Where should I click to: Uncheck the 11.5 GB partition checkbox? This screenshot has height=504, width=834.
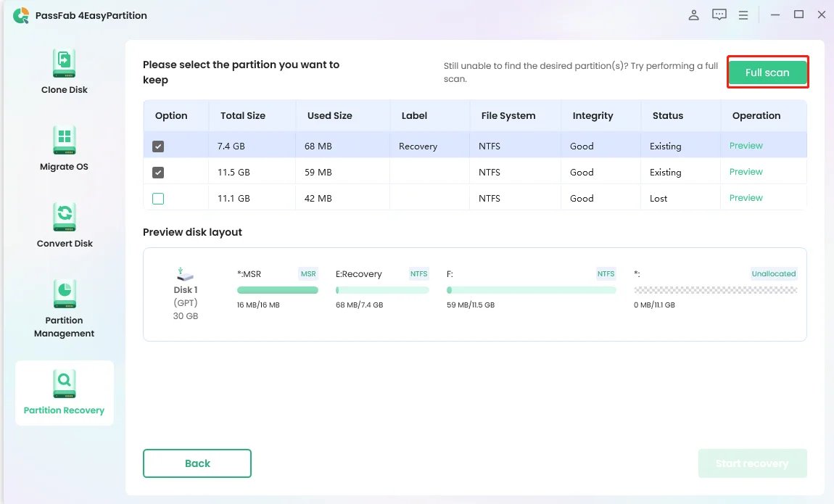158,173
